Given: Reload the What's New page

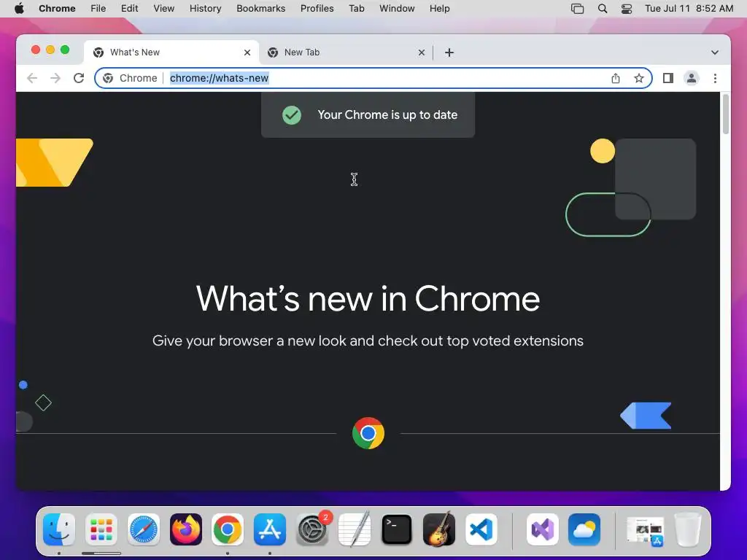Looking at the screenshot, I should [x=79, y=78].
